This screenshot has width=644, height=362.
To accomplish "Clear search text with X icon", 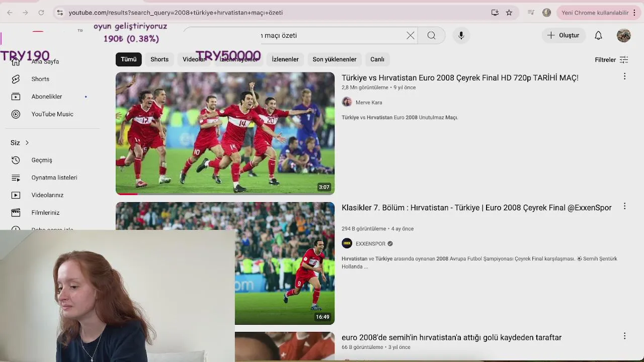I will click(x=411, y=35).
